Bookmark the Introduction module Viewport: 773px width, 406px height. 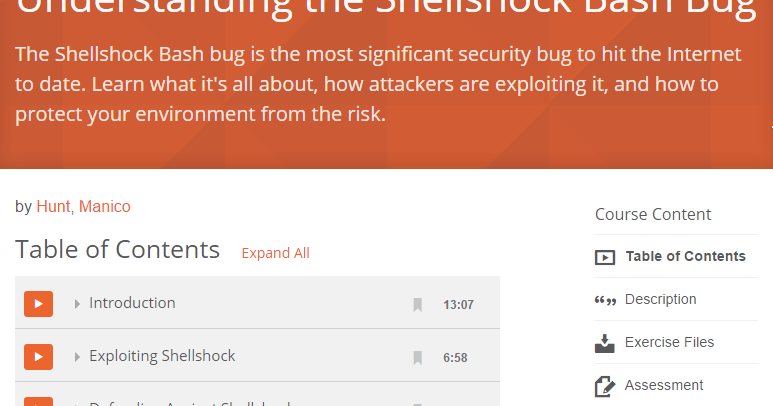(x=418, y=305)
